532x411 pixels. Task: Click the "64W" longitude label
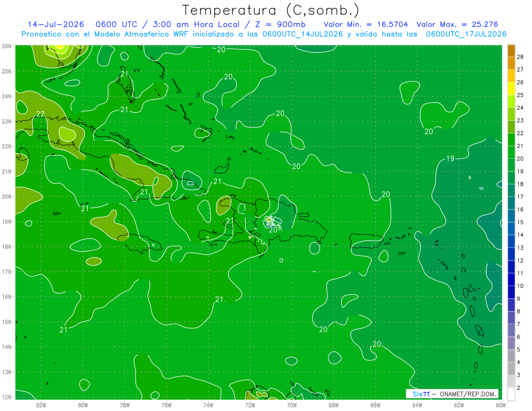coord(417,405)
